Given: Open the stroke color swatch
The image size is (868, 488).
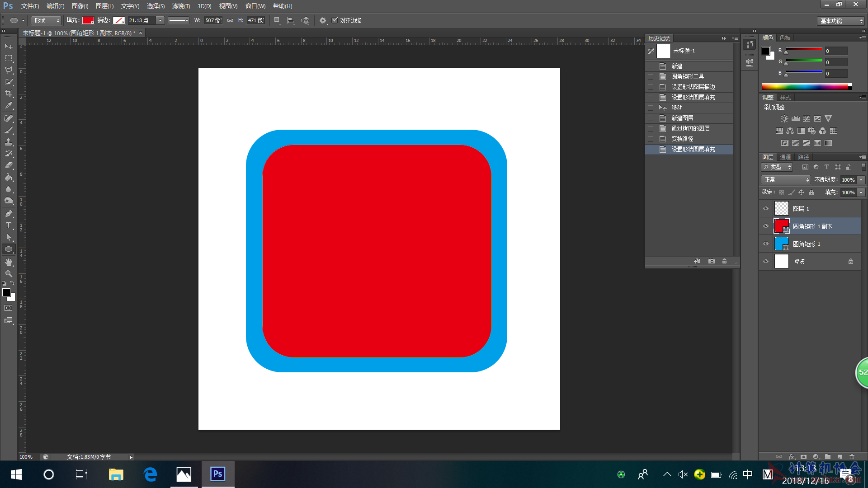Looking at the screenshot, I should tap(119, 20).
